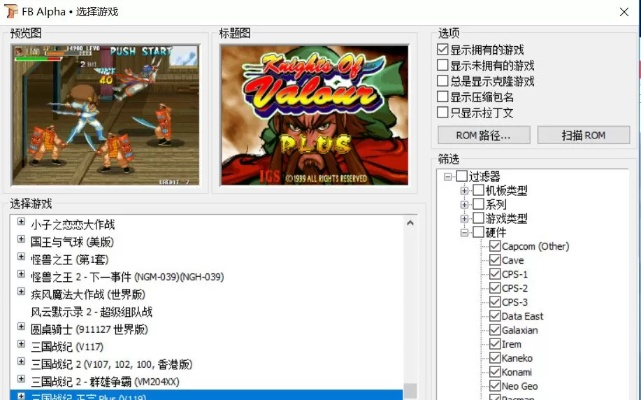Screen dimensions: 641x400
Task: Expand the 机板类型 filter node
Action: pos(464,190)
